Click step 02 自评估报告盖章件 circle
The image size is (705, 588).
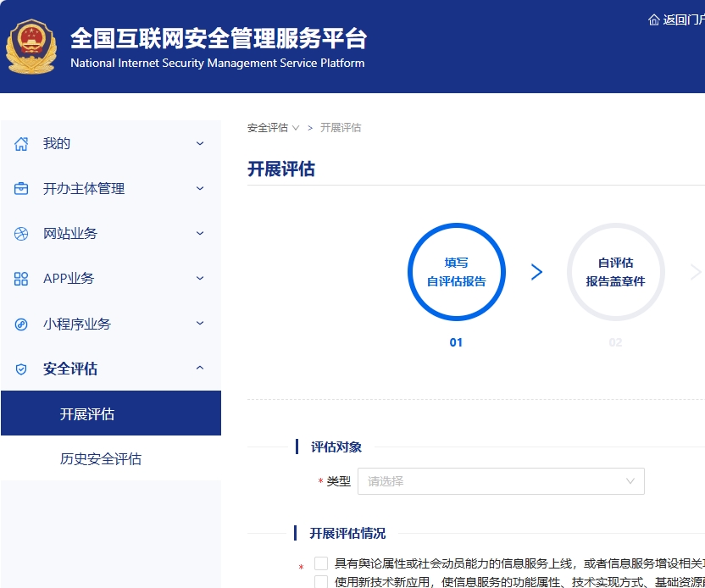coord(615,272)
